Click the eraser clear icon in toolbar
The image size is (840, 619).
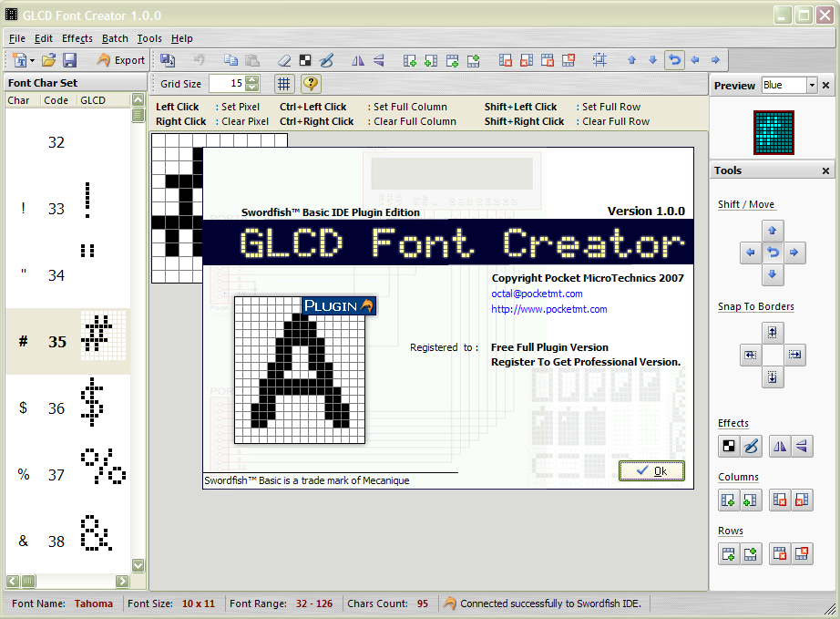[x=284, y=60]
